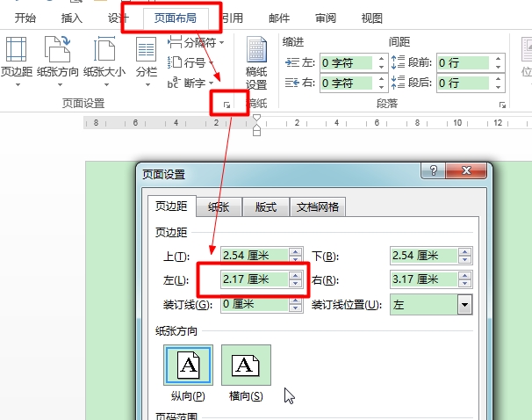The width and height of the screenshot is (532, 420).
Task: Click the horizontal ruler at mark 10
Action: click(457, 123)
